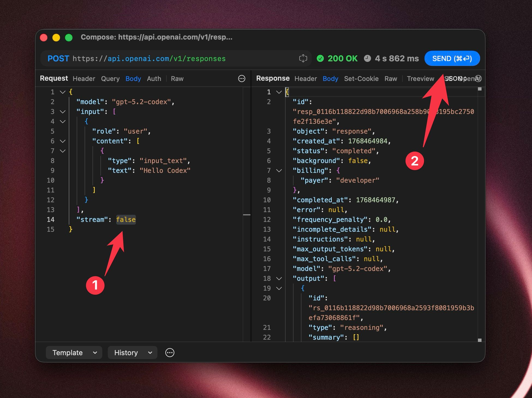Collapse the "output" array in response
This screenshot has width=532, height=398.
pyautogui.click(x=279, y=278)
